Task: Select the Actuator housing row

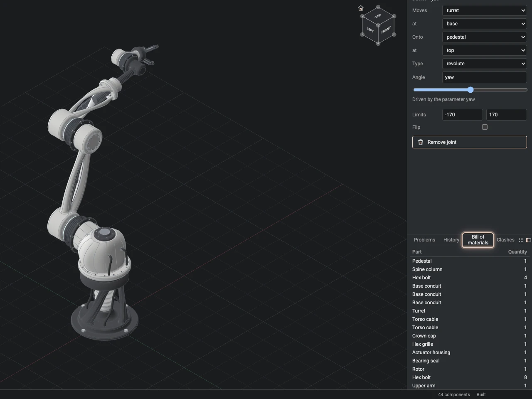Action: [x=470, y=352]
